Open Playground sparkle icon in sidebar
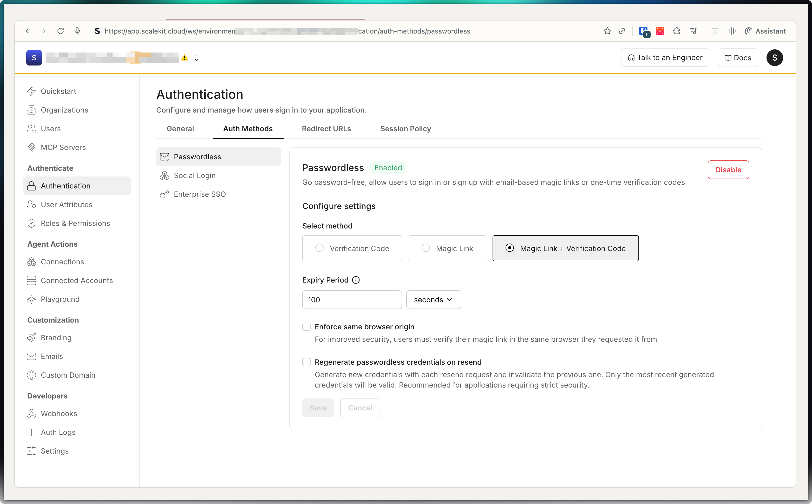Viewport: 812px width, 504px height. [x=31, y=299]
